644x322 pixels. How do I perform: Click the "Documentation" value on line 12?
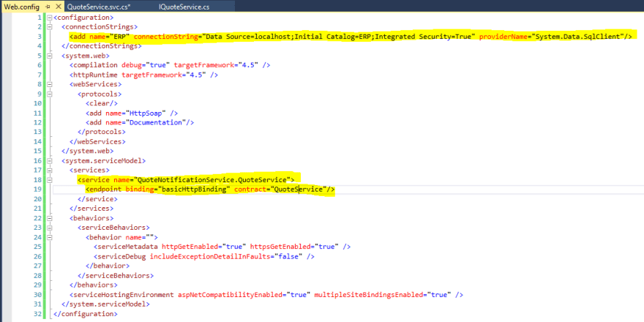(156, 122)
